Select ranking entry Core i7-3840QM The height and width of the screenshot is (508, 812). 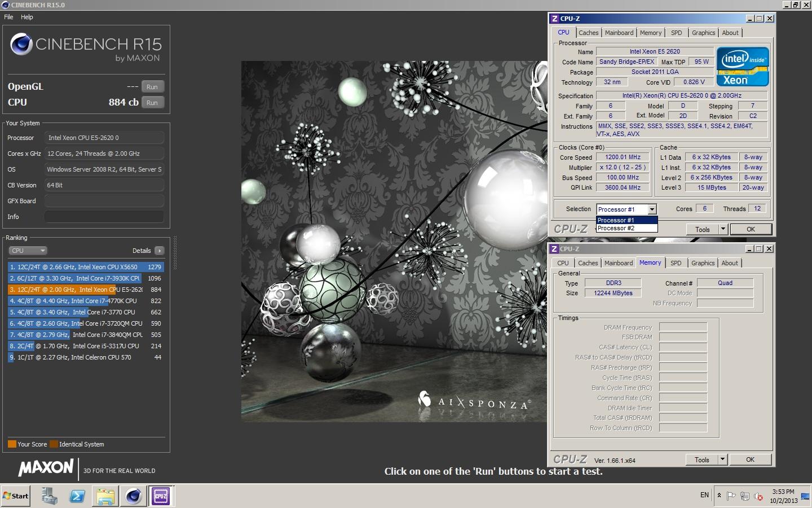pyautogui.click(x=86, y=335)
